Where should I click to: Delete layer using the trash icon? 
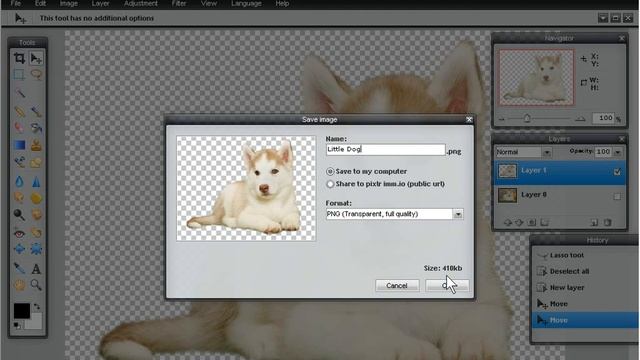[x=608, y=222]
